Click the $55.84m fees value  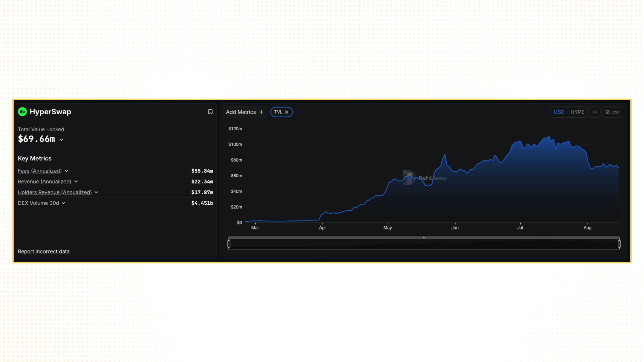tap(202, 171)
